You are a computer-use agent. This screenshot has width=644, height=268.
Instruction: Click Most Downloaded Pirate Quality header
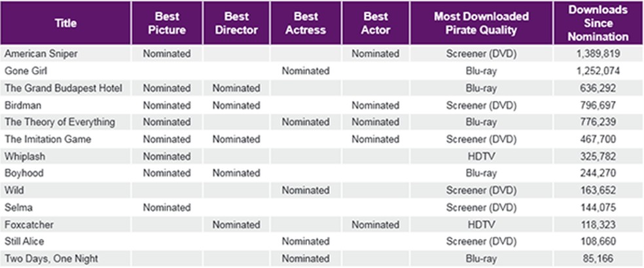(x=481, y=23)
